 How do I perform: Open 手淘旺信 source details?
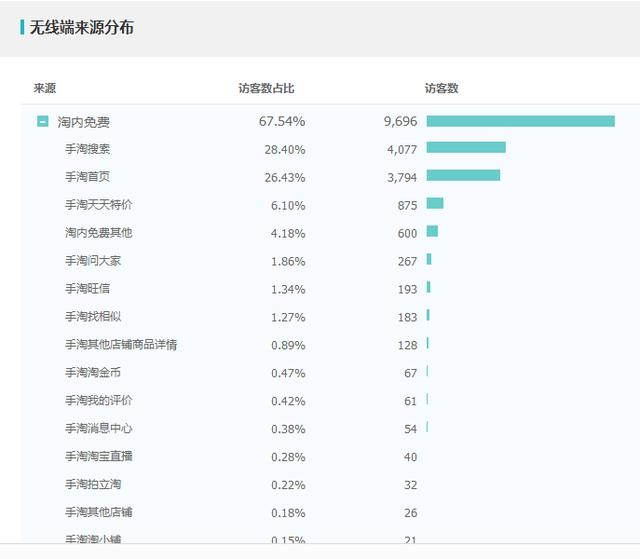click(x=87, y=288)
